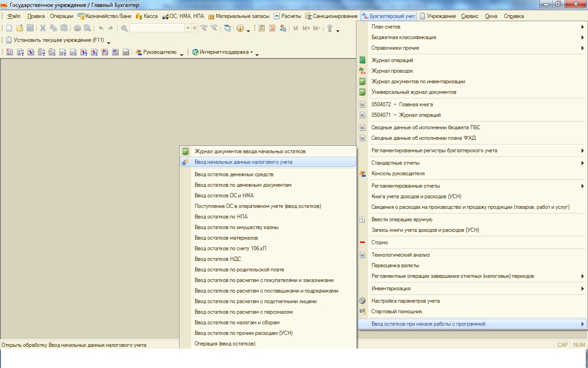Click the Настройка параметров учета gear icon
This screenshot has width=588, height=368.
362,301
